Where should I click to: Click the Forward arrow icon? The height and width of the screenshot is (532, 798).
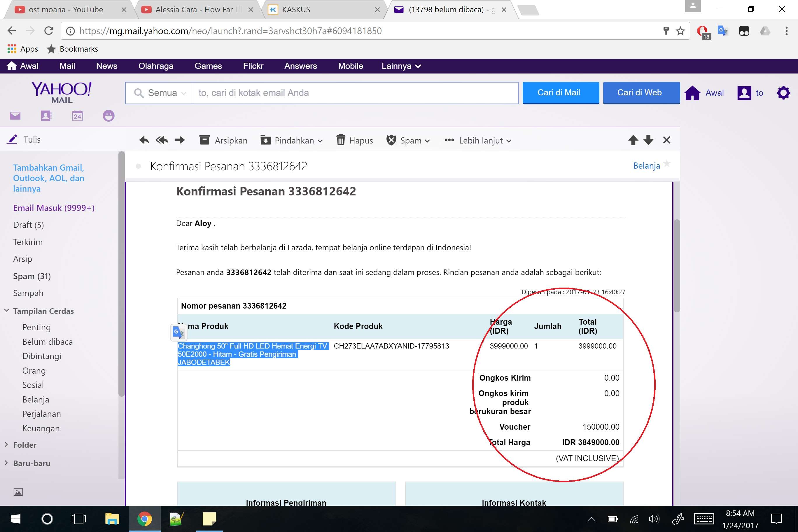click(x=180, y=140)
